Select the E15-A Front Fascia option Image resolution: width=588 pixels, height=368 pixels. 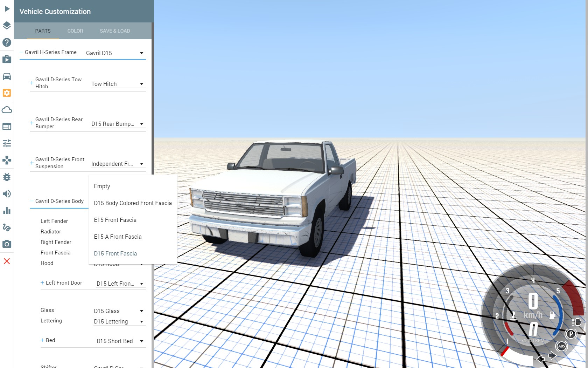(x=133, y=237)
